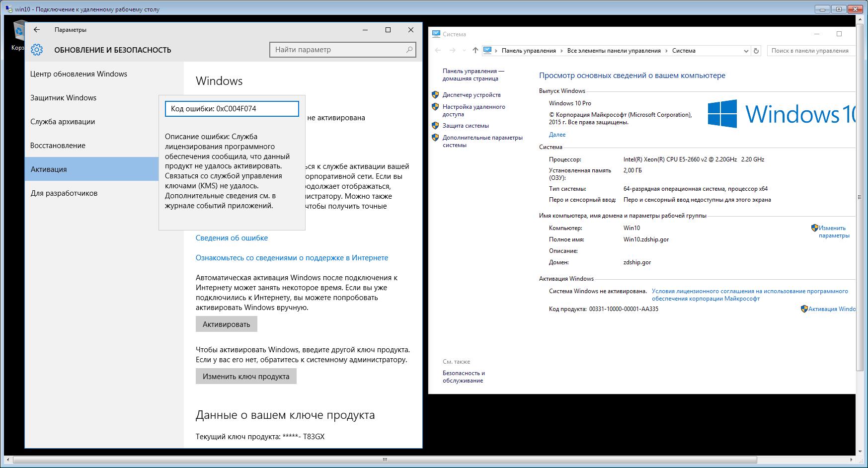868x468 pixels.
Task: Click the error code text box
Action: click(232, 109)
